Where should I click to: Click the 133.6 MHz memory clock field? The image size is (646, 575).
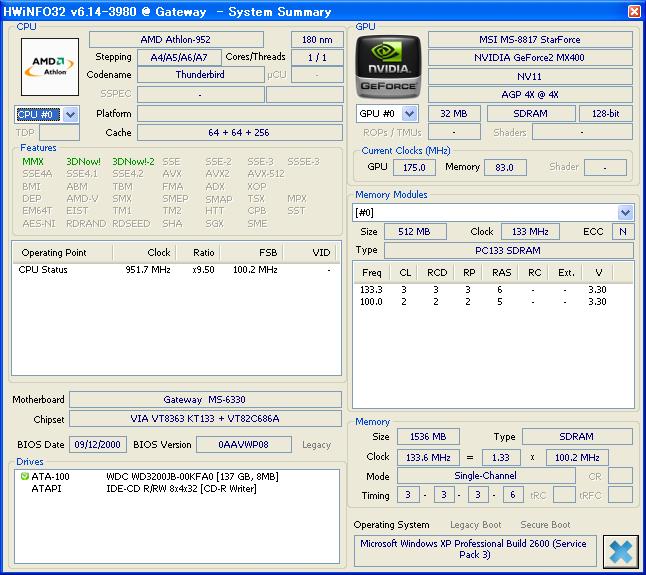point(428,457)
